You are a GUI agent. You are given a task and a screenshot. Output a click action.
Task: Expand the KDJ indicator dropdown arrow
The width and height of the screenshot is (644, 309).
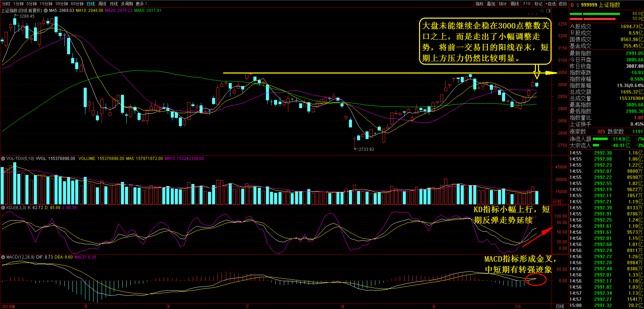(3, 208)
